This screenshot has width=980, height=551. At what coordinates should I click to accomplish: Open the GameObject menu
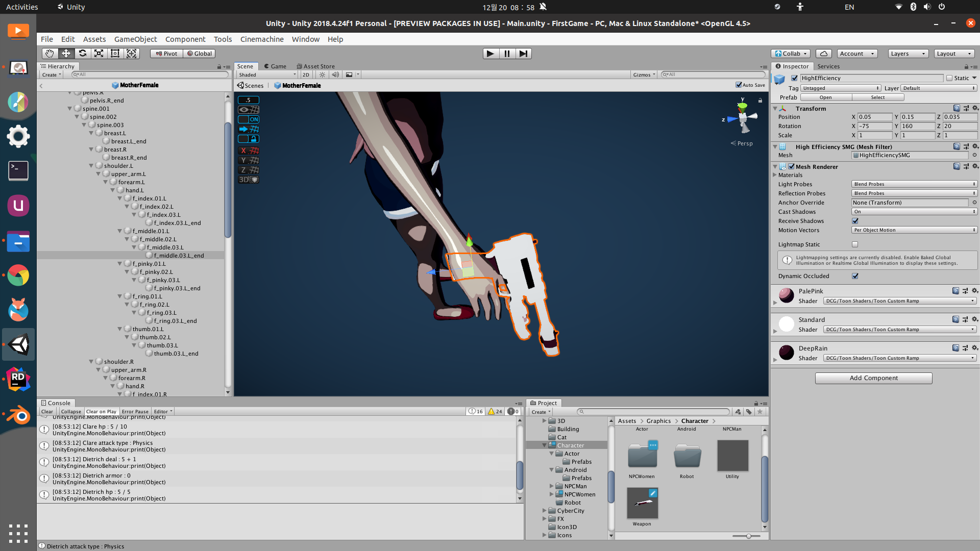pyautogui.click(x=136, y=39)
